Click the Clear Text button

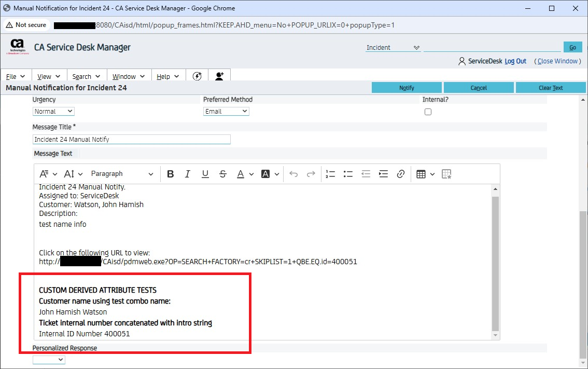click(x=551, y=88)
